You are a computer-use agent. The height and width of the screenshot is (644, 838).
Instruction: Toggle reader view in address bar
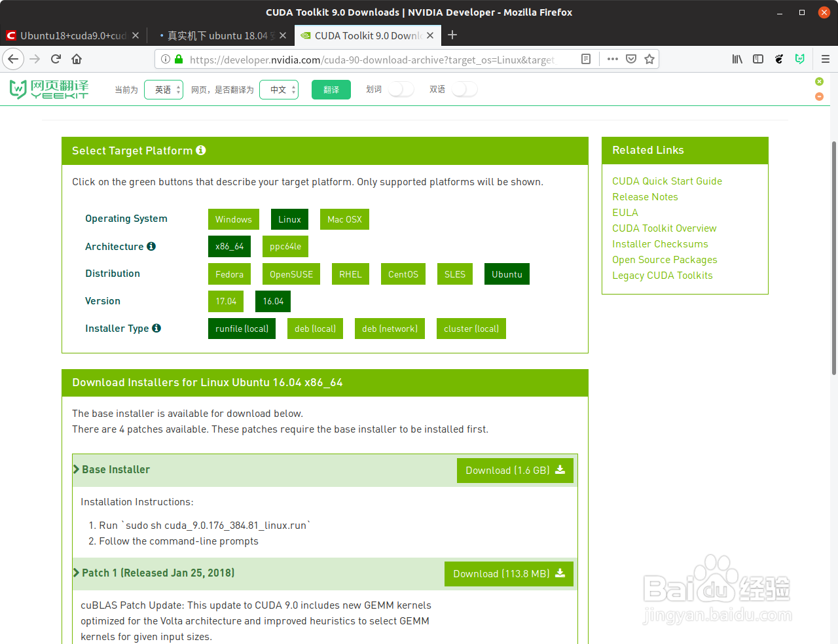tap(586, 59)
